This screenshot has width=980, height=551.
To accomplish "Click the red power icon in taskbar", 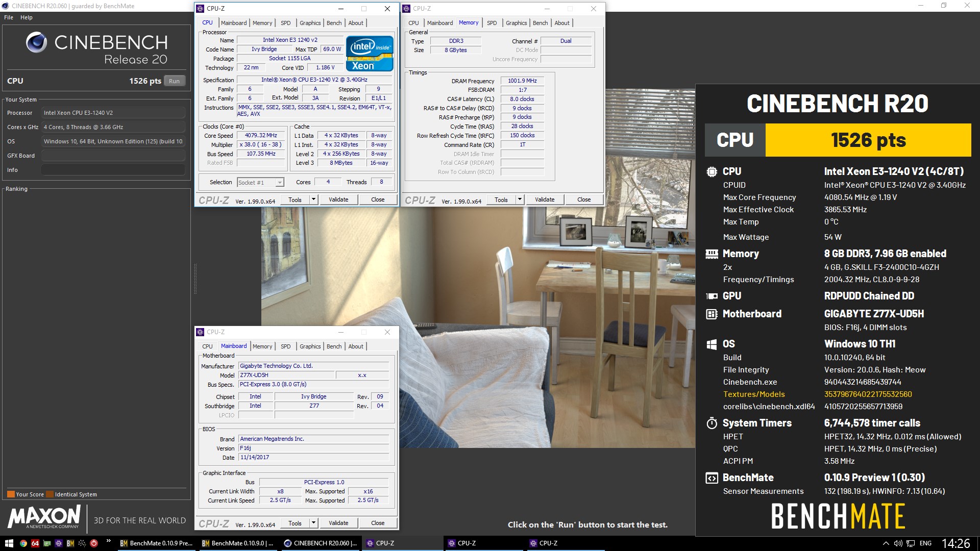I will pos(94,543).
